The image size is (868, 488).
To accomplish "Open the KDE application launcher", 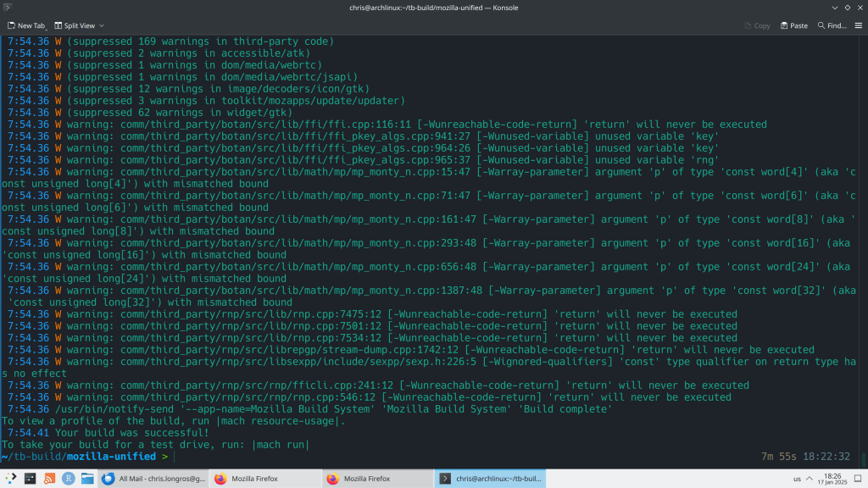I will point(9,479).
